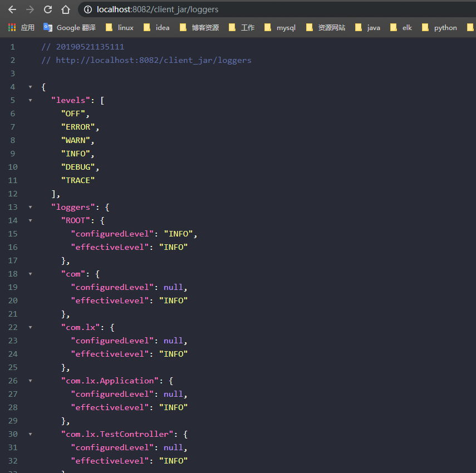Click the "INFO" value on line 24

[173, 354]
